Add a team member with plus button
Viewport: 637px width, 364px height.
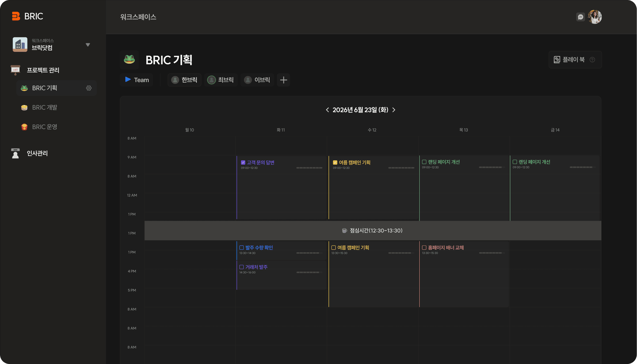(284, 80)
